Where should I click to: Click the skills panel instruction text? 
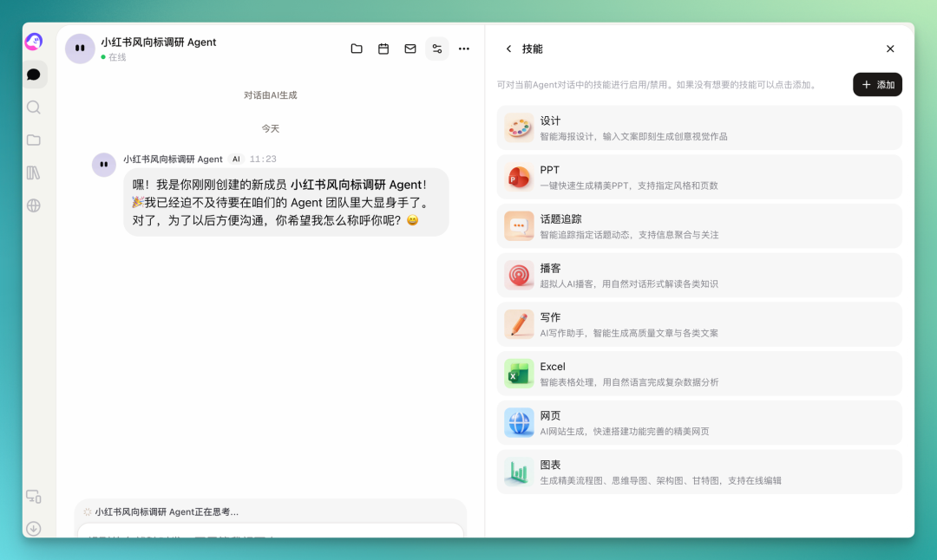tap(658, 85)
